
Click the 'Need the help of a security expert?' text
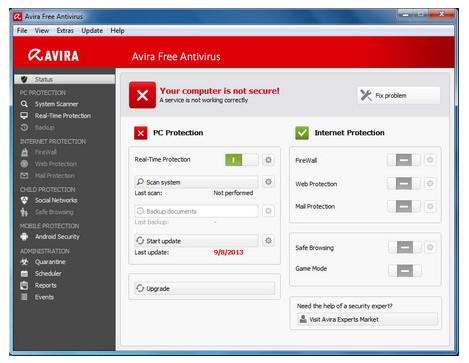tap(344, 306)
